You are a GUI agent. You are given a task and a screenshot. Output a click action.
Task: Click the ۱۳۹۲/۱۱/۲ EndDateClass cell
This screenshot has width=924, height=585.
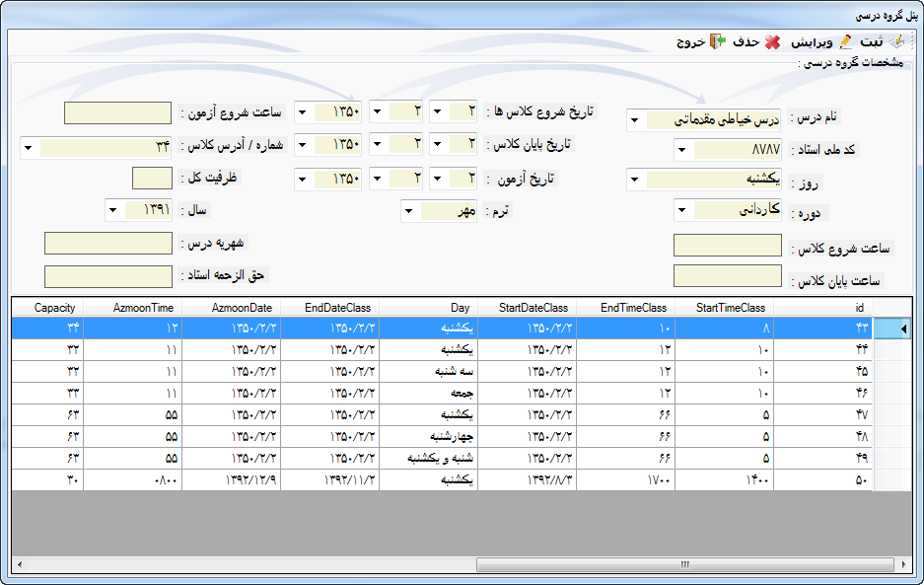(x=330, y=480)
